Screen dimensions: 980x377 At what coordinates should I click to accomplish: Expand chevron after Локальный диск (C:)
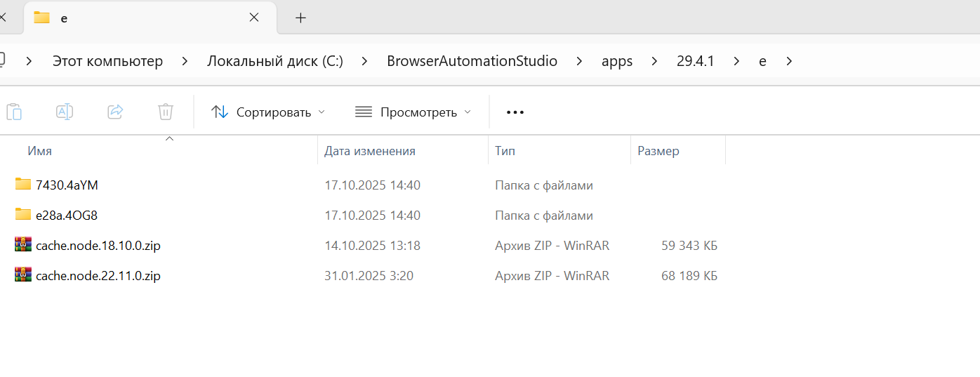[364, 61]
